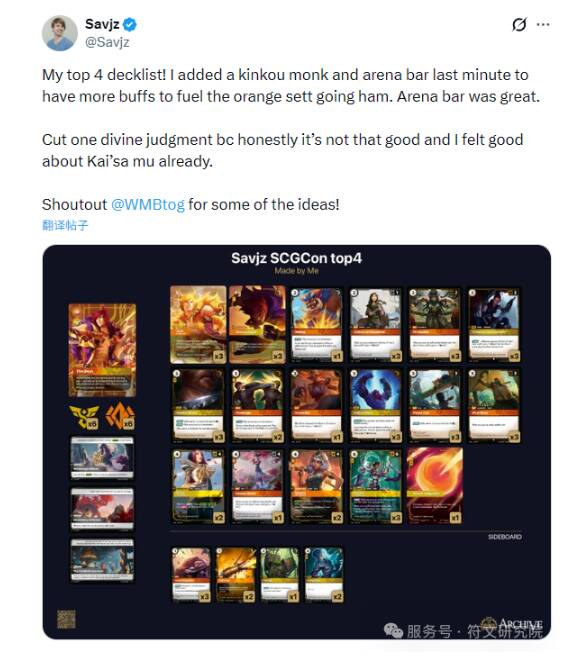Click the Savjz display name
The height and width of the screenshot is (657, 585).
click(102, 24)
